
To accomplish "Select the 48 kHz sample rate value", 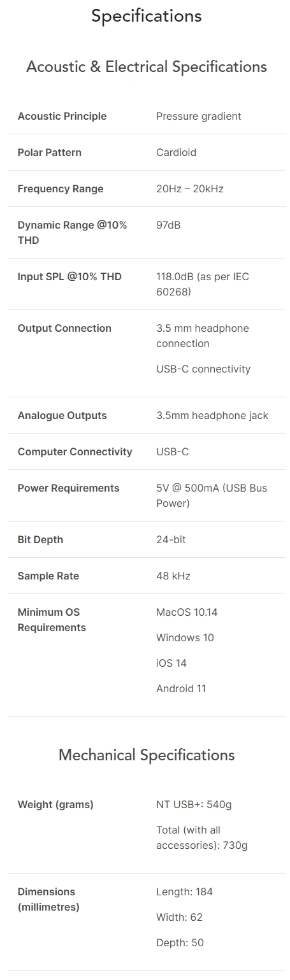I will 173,576.
